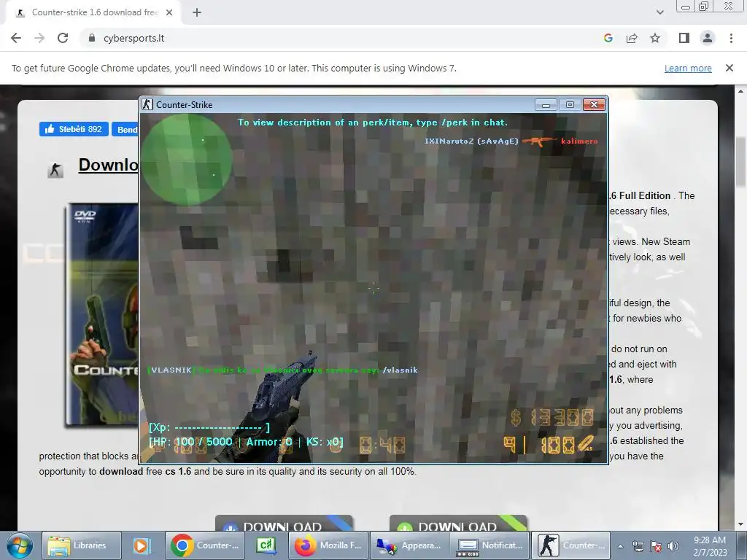Go back using Chrome's back arrow
Screen dimensions: 747x560
(16, 38)
